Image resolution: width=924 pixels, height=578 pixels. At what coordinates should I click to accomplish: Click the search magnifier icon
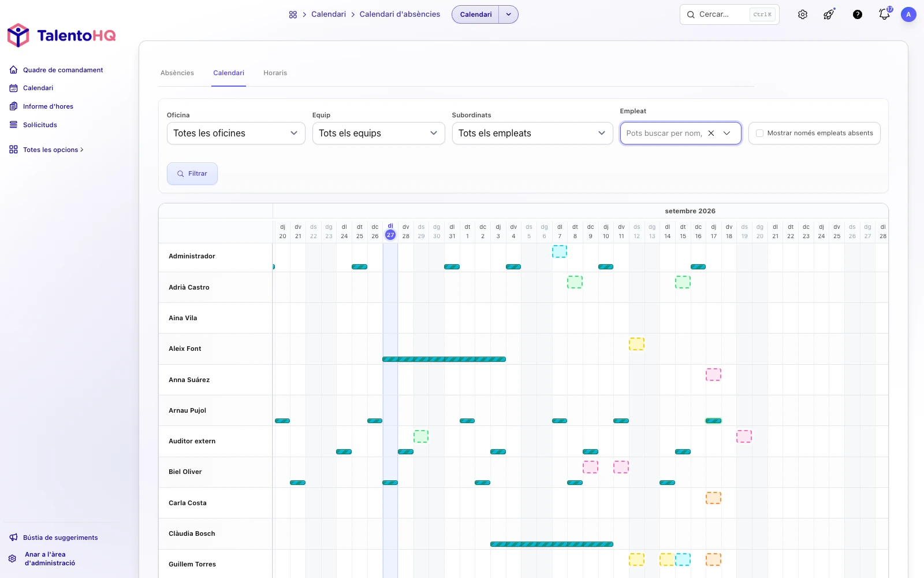pos(691,14)
